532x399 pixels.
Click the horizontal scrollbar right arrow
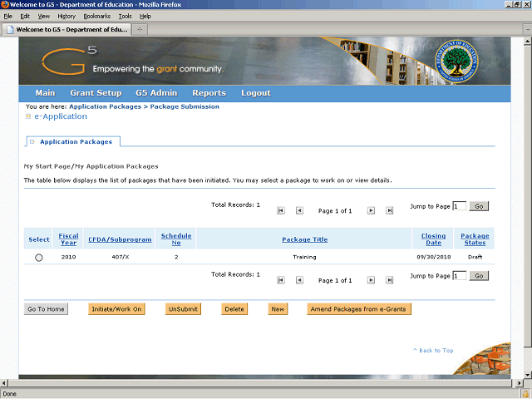[519, 383]
